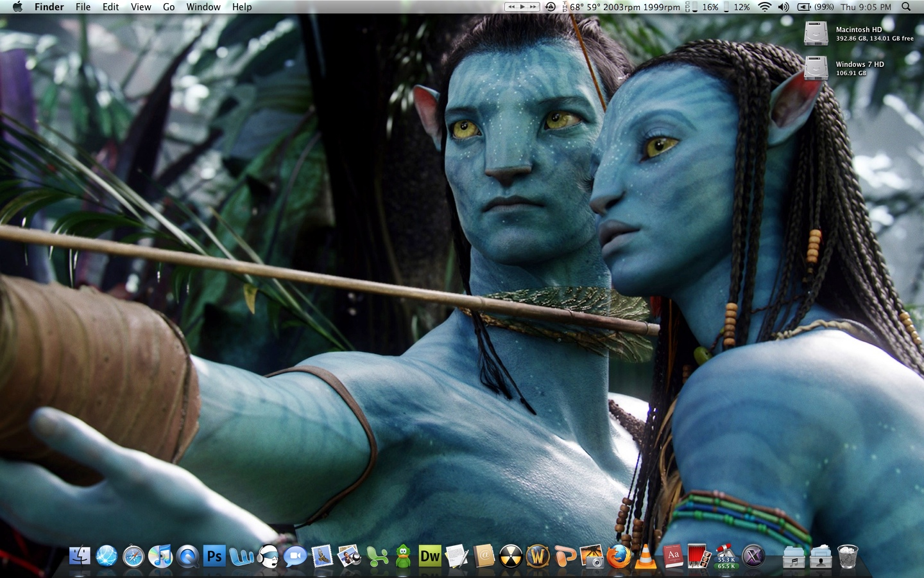
Task: Open the Help menu
Action: 242,6
